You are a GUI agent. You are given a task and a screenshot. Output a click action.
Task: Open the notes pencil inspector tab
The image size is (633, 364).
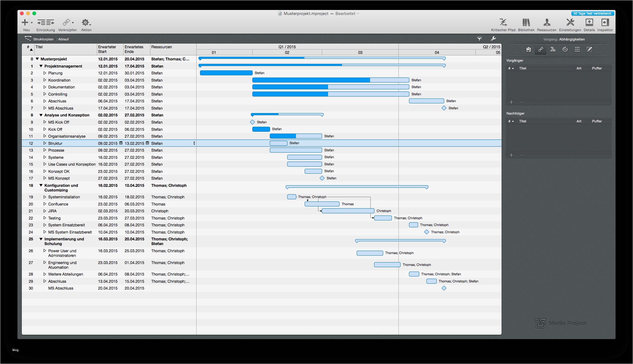coord(589,50)
